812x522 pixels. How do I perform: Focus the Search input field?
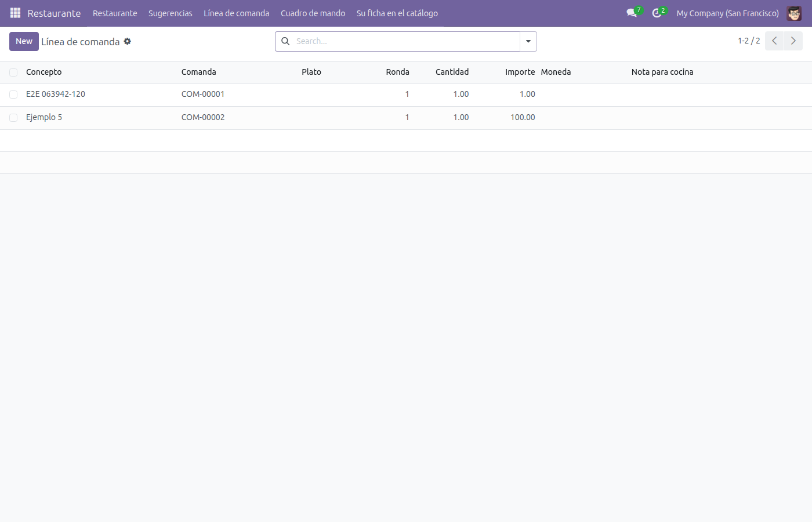[406, 41]
